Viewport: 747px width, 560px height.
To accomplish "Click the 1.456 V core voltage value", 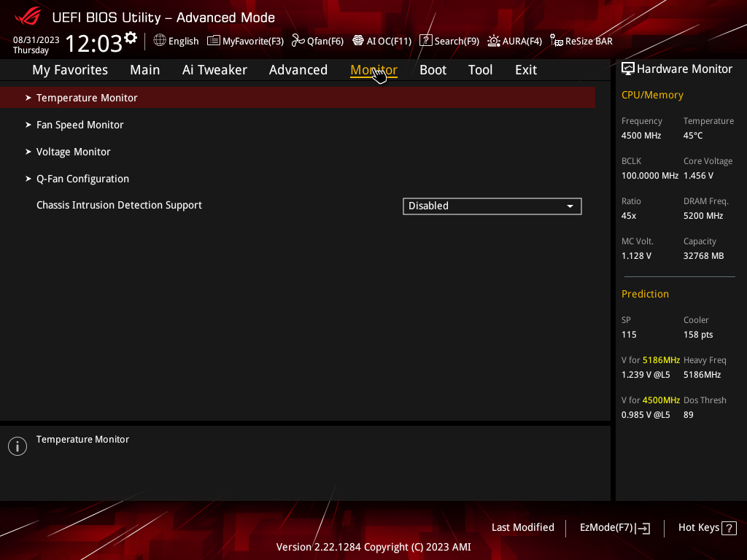I will coord(698,176).
